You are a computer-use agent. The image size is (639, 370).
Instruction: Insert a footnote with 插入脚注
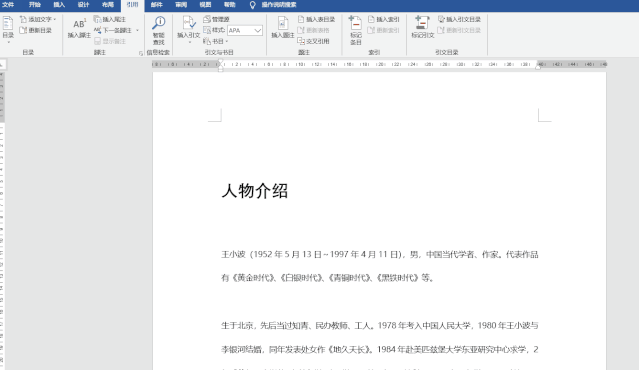79,28
